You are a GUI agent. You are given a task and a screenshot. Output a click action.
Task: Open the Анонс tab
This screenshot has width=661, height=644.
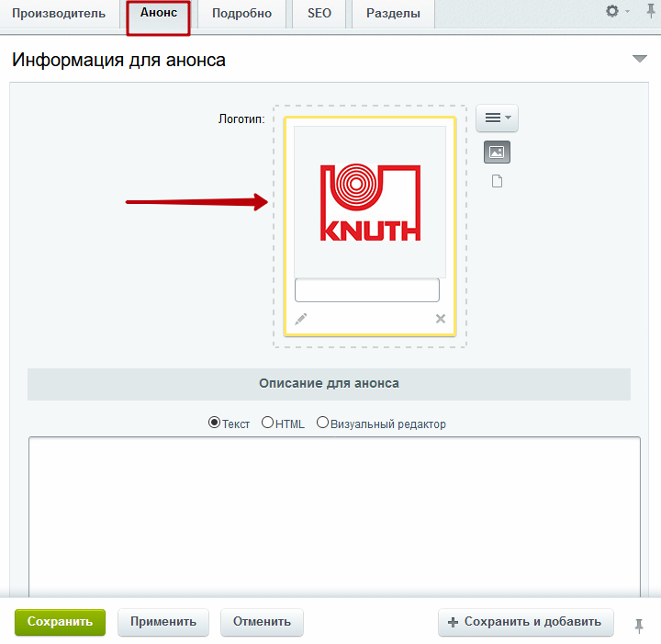[x=159, y=14]
